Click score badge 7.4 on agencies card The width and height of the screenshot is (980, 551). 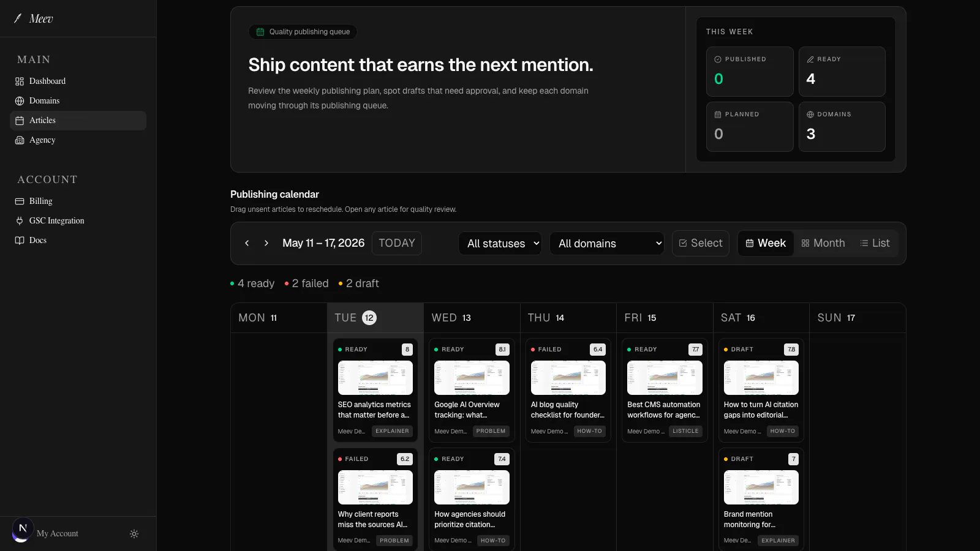(502, 459)
